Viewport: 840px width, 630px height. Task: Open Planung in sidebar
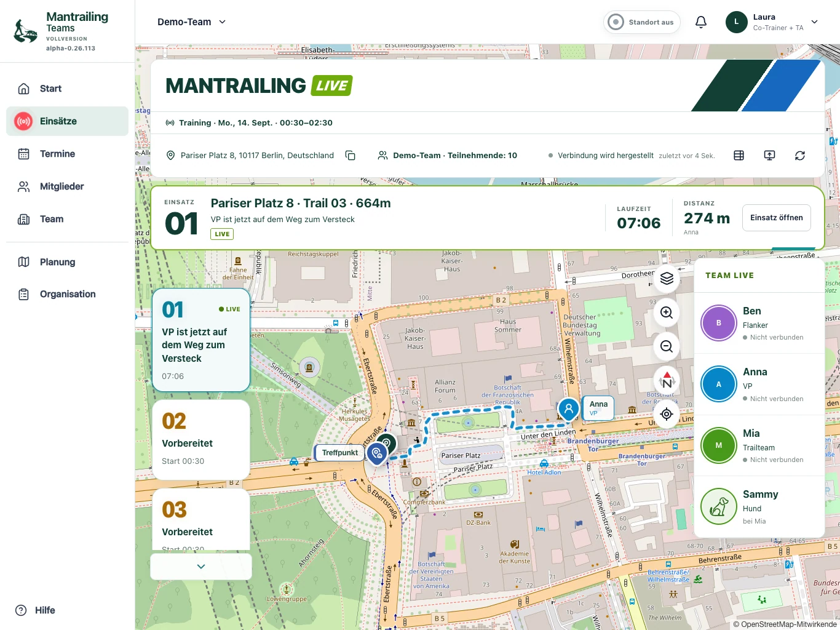coord(67,262)
